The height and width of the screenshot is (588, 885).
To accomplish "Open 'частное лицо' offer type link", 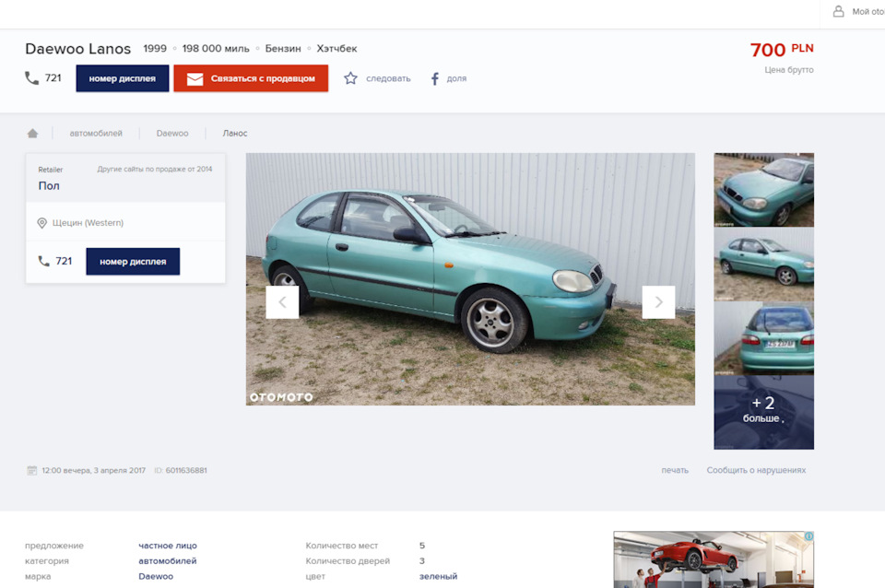I will tap(168, 546).
